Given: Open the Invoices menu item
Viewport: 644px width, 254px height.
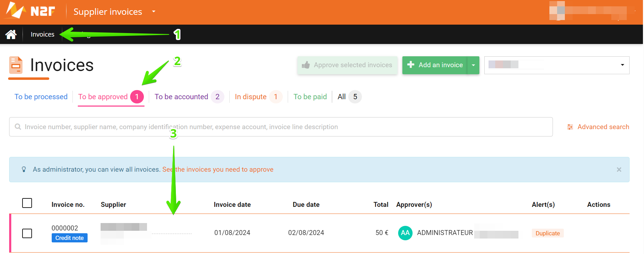Looking at the screenshot, I should coord(43,34).
